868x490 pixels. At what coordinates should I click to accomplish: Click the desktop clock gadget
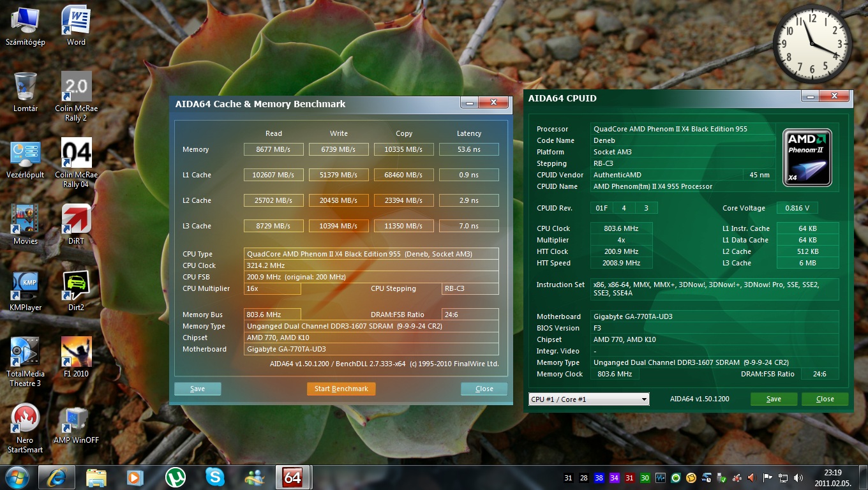812,43
